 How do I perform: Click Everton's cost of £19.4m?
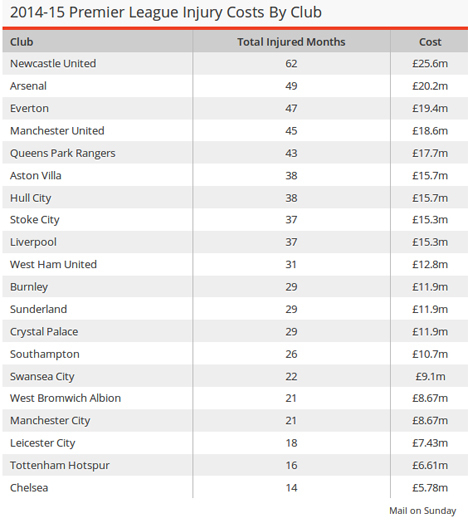coord(430,108)
